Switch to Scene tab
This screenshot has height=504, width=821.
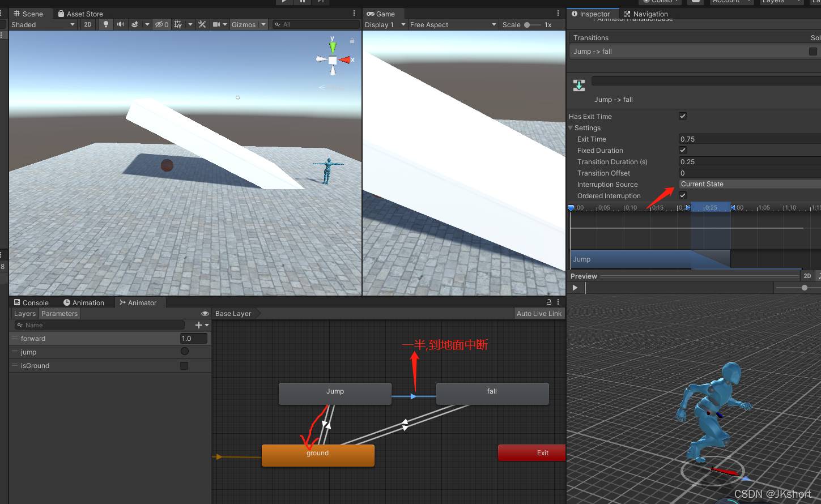click(x=28, y=14)
